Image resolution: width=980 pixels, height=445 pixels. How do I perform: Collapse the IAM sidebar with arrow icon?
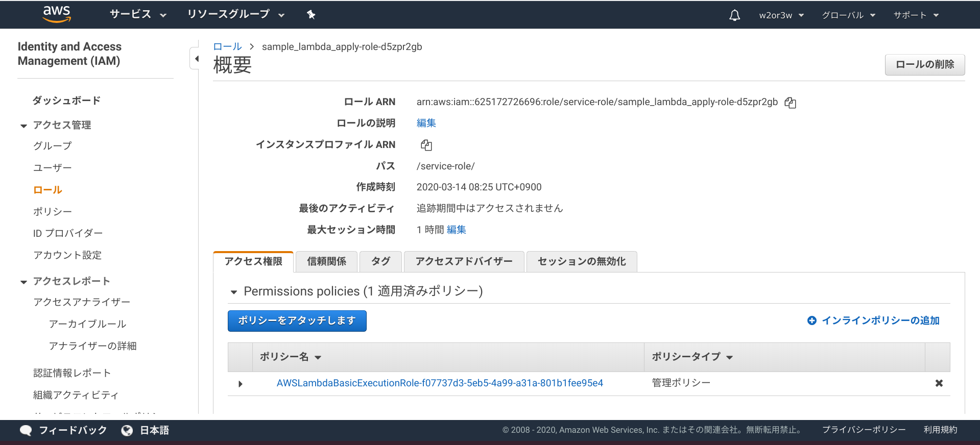point(197,59)
